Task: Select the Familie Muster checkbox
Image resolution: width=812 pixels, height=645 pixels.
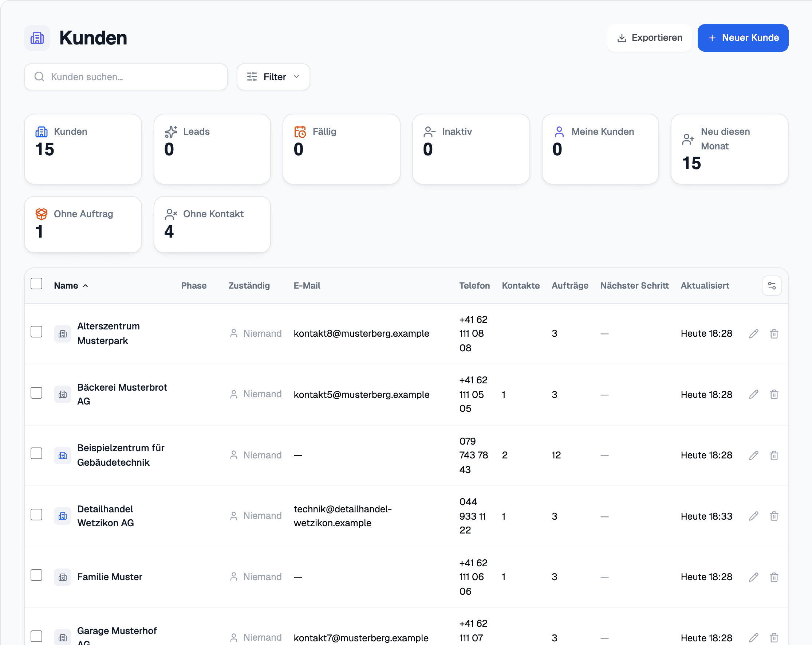Action: 36,575
